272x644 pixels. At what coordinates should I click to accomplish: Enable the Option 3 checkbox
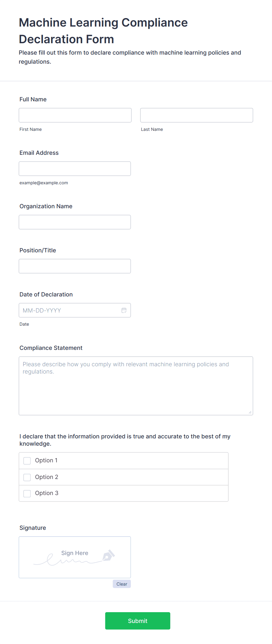(x=27, y=494)
